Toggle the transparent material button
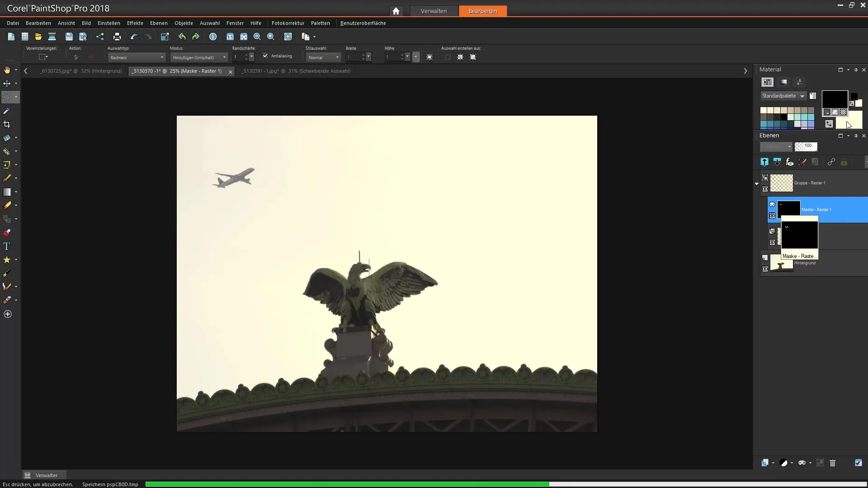Viewport: 868px width, 488px height. 843,112
